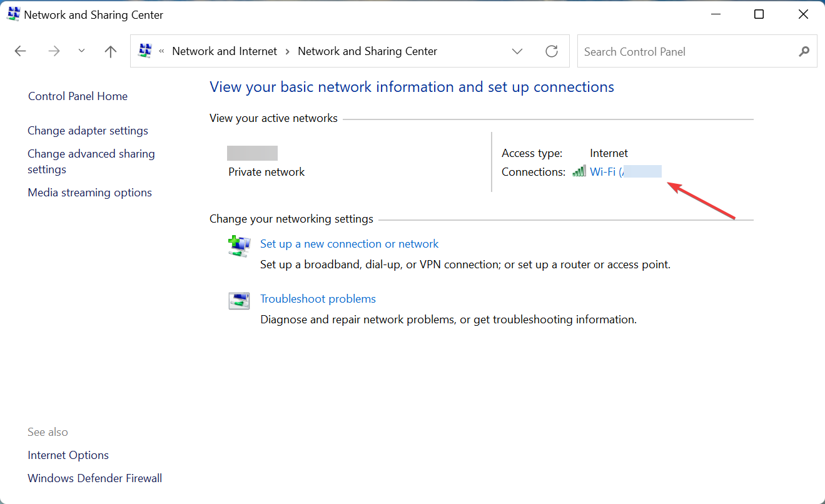Open the recent locations dropdown
This screenshot has width=825, height=504.
[81, 51]
